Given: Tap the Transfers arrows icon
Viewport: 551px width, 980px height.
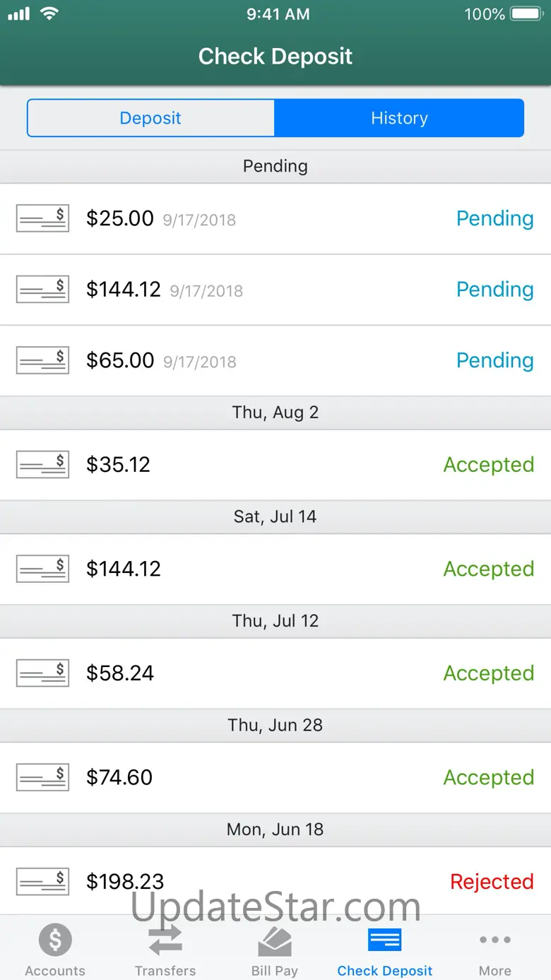Looking at the screenshot, I should (x=165, y=940).
